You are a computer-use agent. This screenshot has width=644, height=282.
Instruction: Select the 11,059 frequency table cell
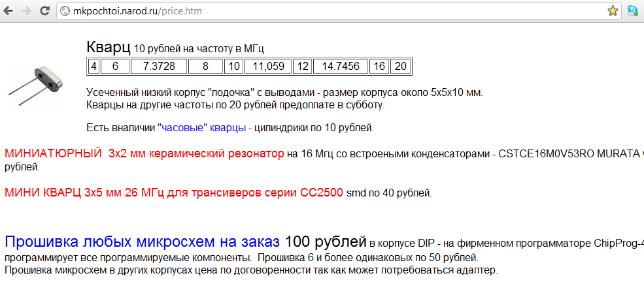click(x=268, y=66)
